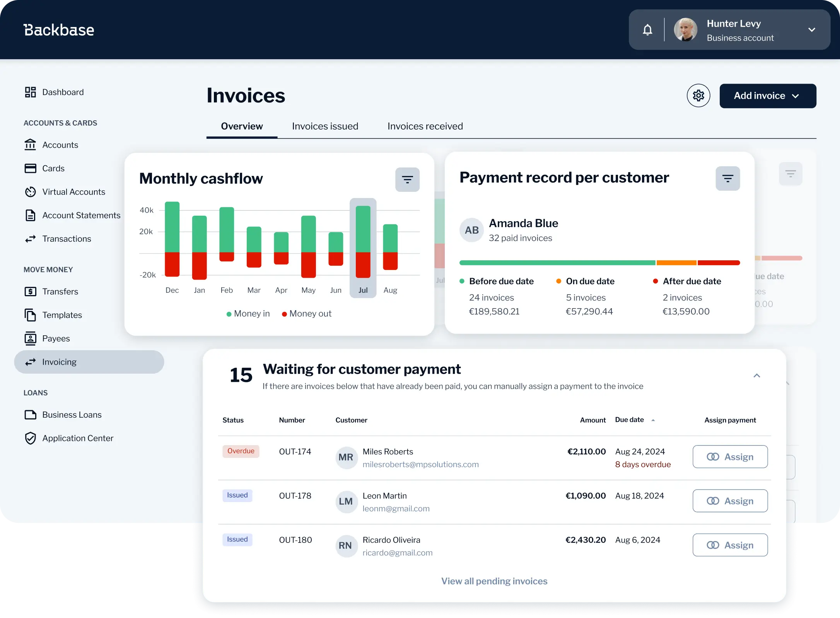Image resolution: width=840 pixels, height=618 pixels.
Task: Open Payment record per customer filter
Action: pyautogui.click(x=727, y=178)
